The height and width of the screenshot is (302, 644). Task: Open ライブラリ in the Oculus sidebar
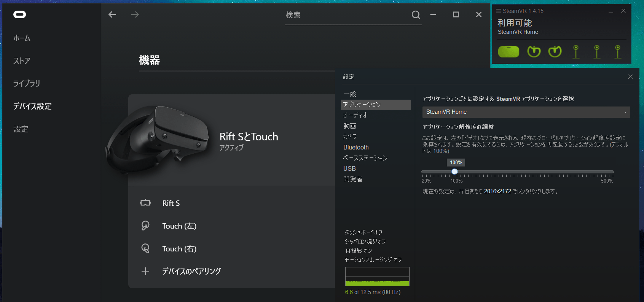[x=27, y=83]
